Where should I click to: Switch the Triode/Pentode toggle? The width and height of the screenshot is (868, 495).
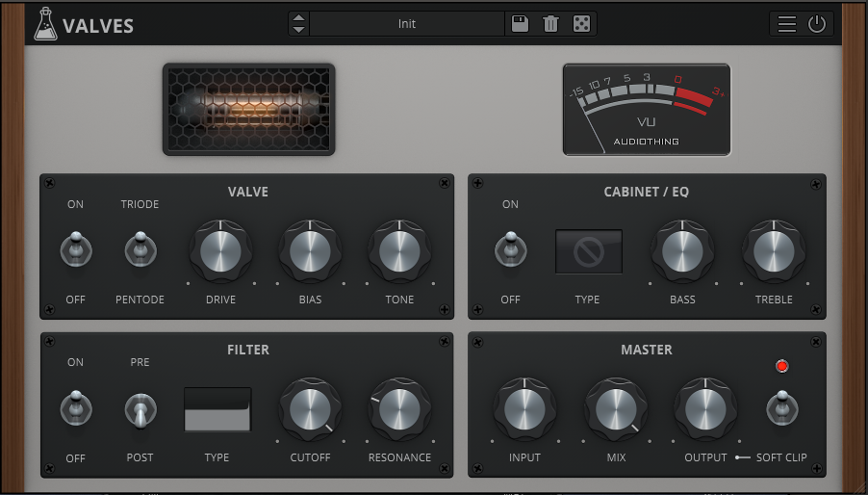[140, 250]
